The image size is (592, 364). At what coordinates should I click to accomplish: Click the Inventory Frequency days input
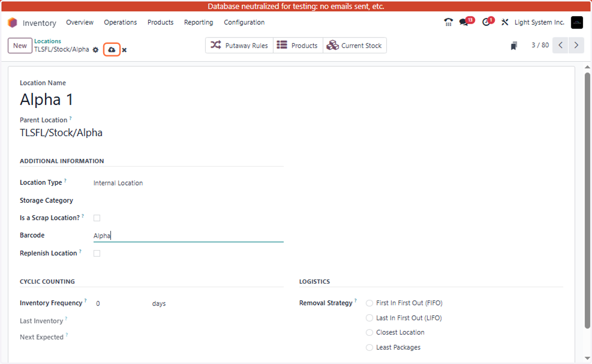pyautogui.click(x=121, y=304)
